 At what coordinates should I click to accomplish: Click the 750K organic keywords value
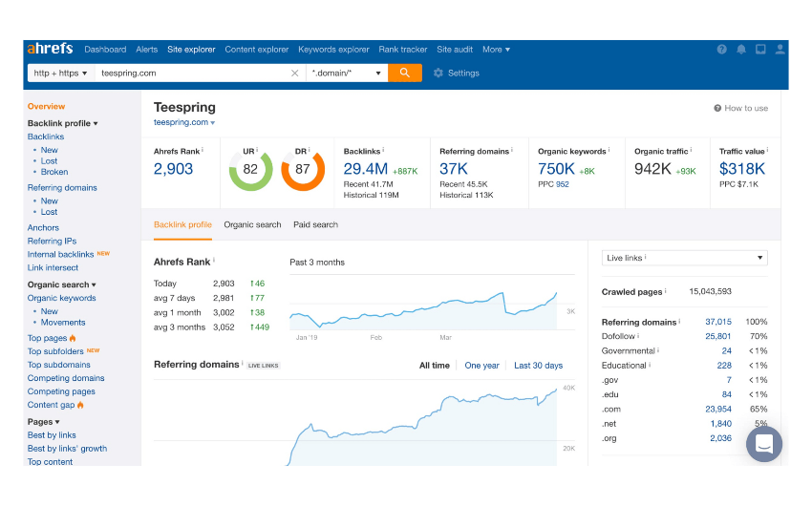coord(556,169)
